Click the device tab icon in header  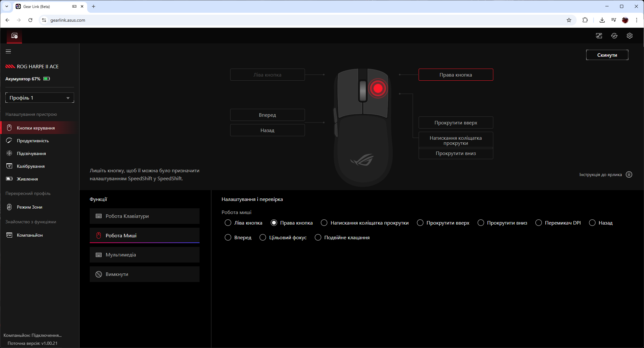(14, 36)
